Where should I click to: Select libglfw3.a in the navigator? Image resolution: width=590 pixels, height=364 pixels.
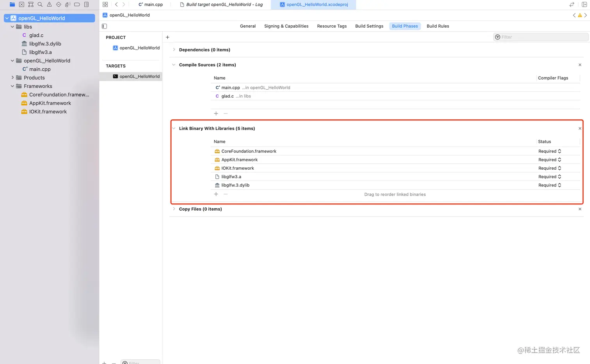pos(40,52)
